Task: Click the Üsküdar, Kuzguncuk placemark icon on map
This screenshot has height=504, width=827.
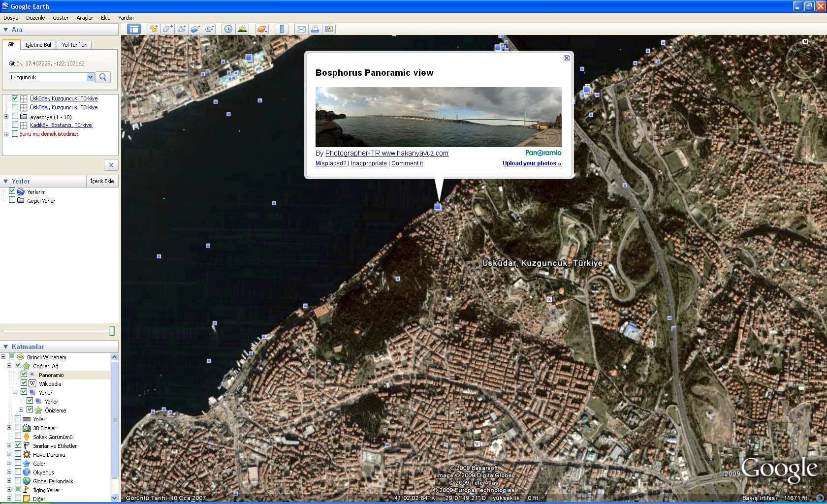Action: click(474, 268)
